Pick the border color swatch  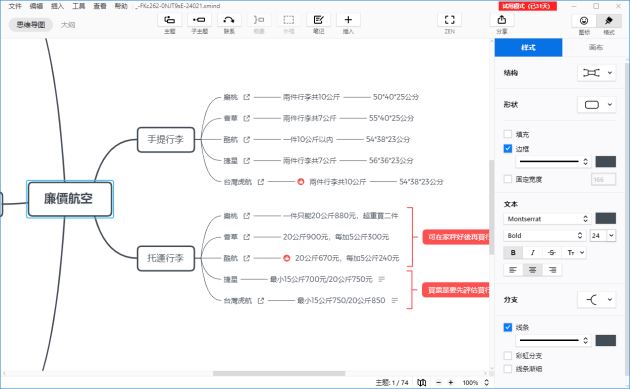(x=605, y=162)
